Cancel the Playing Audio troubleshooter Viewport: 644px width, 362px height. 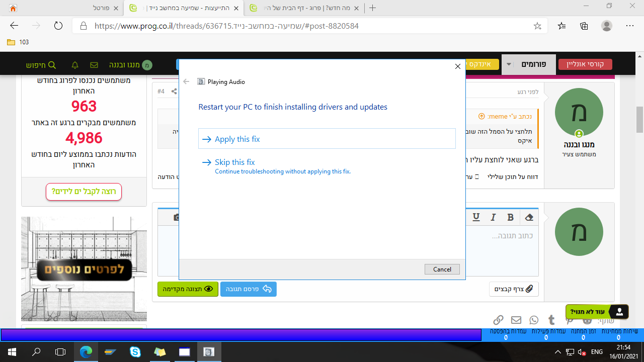pos(442,269)
